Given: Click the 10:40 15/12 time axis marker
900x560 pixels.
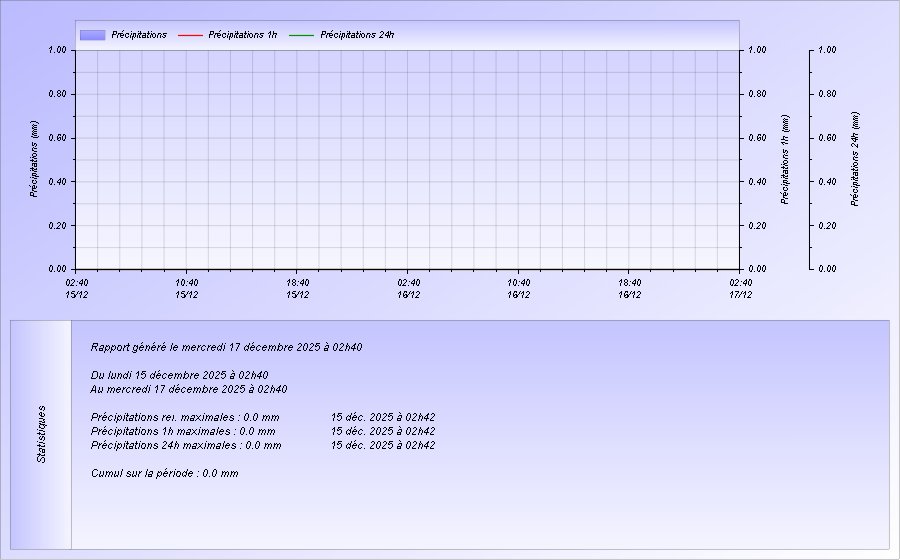Looking at the screenshot, I should [x=186, y=288].
